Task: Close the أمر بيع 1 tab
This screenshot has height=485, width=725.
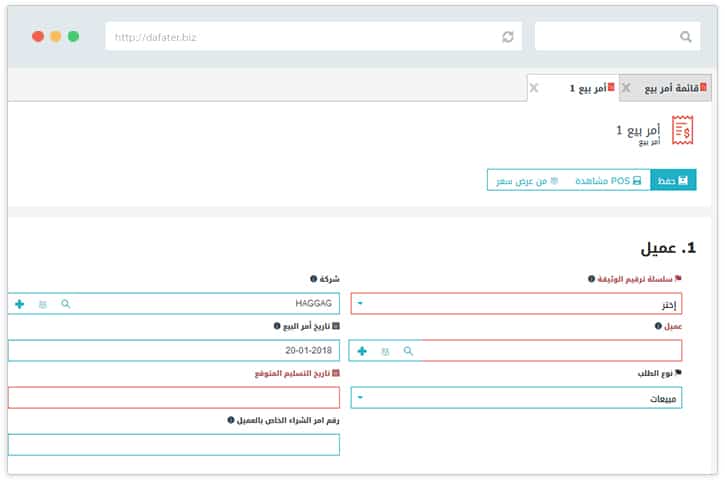Action: 533,88
